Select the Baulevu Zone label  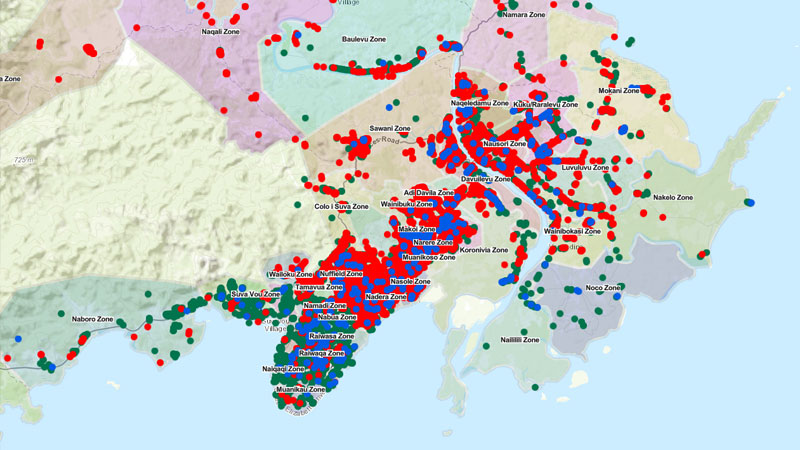(364, 39)
